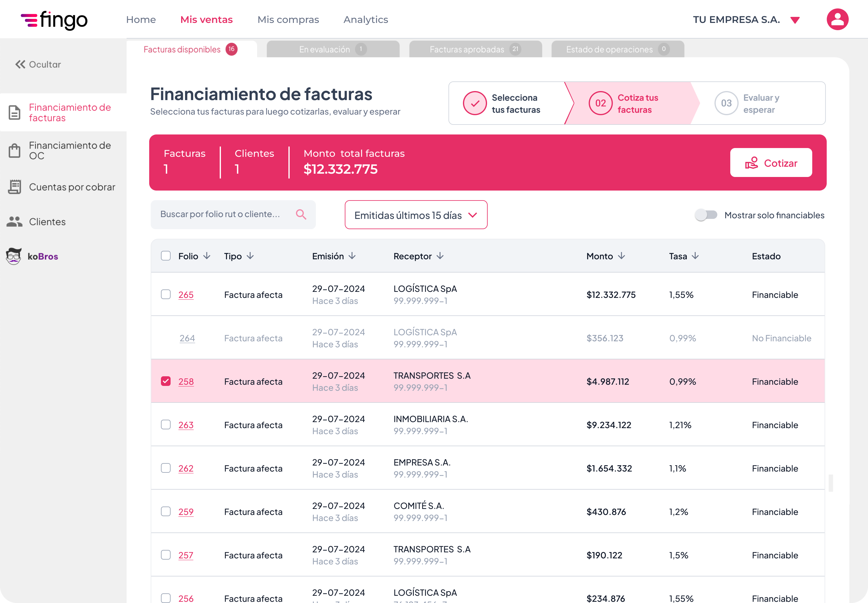Click the Clientes people icon
This screenshot has height=603, width=868.
[x=14, y=222]
